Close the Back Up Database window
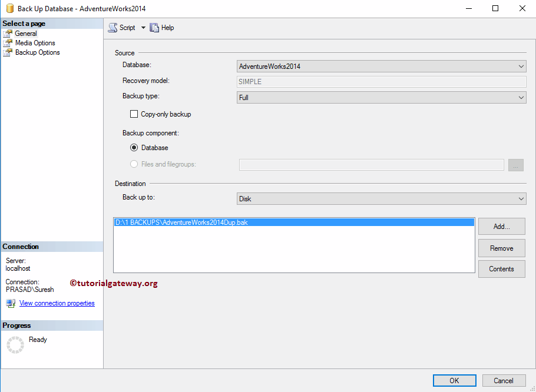The height and width of the screenshot is (392, 536). click(x=522, y=9)
